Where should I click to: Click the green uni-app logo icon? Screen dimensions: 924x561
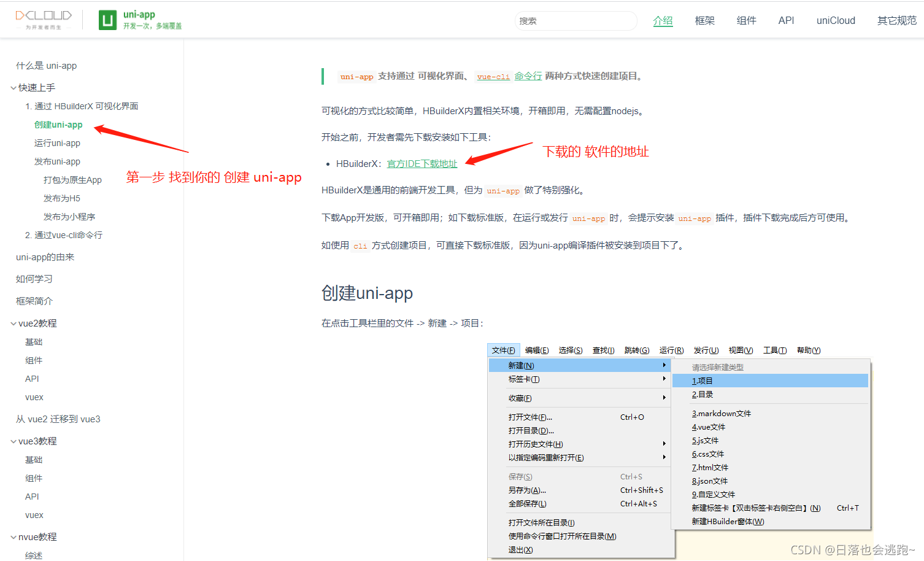(x=107, y=20)
